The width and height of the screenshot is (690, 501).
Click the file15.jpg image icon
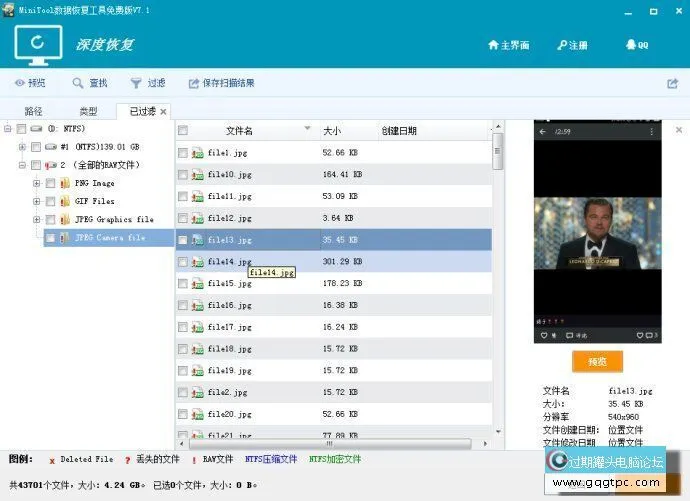click(x=197, y=283)
